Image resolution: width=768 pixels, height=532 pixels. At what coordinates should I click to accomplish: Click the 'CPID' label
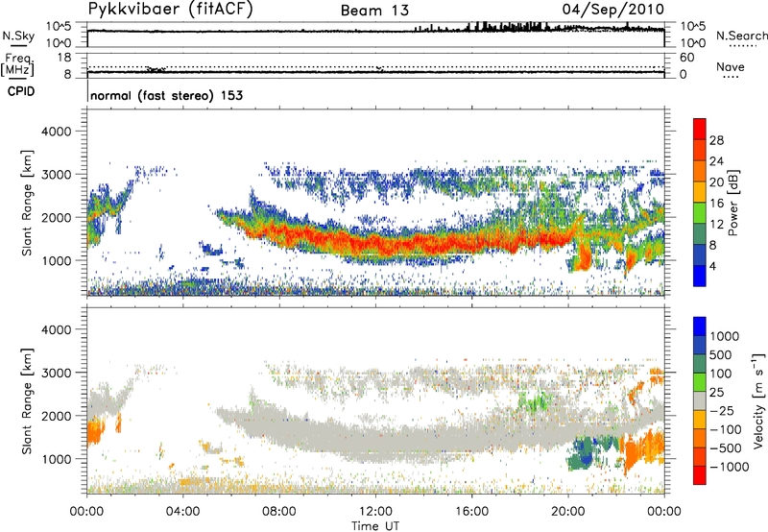21,91
